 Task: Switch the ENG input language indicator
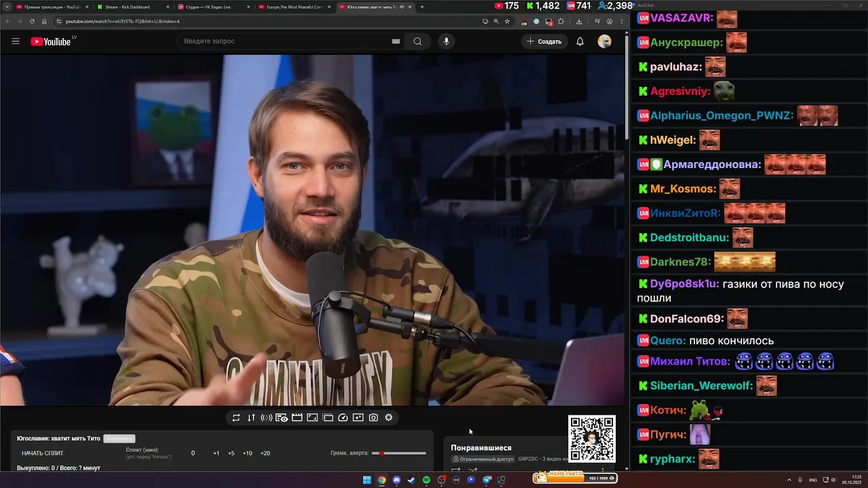click(x=813, y=480)
